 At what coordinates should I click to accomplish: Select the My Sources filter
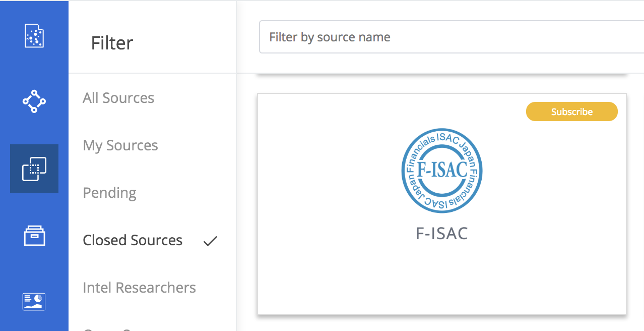(120, 145)
